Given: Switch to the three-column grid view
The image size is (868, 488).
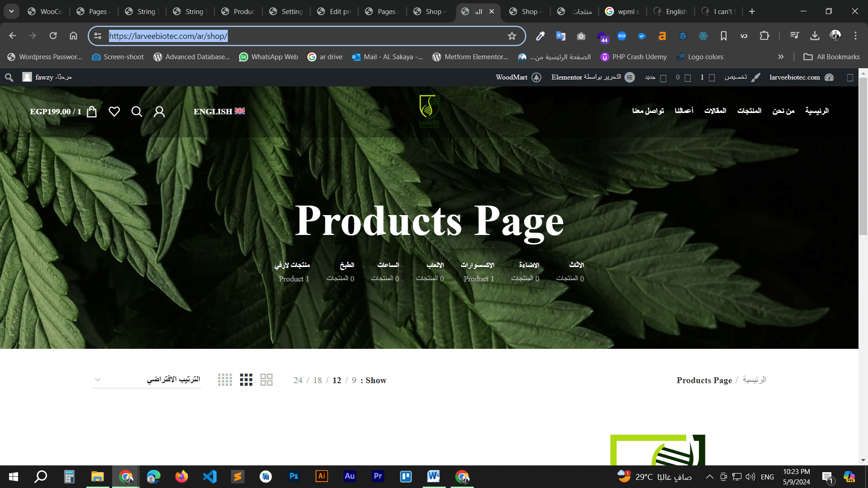Looking at the screenshot, I should (x=246, y=380).
